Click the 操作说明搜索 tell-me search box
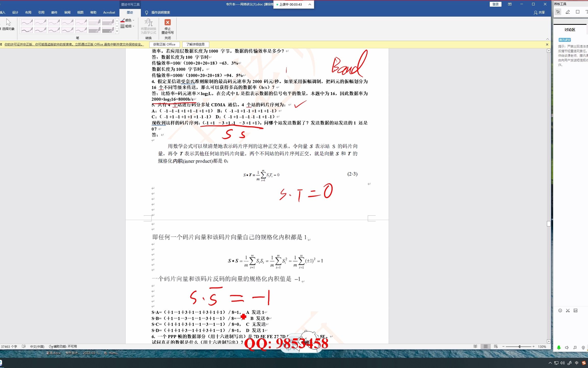Image resolution: width=588 pixels, height=368 pixels. [x=158, y=13]
